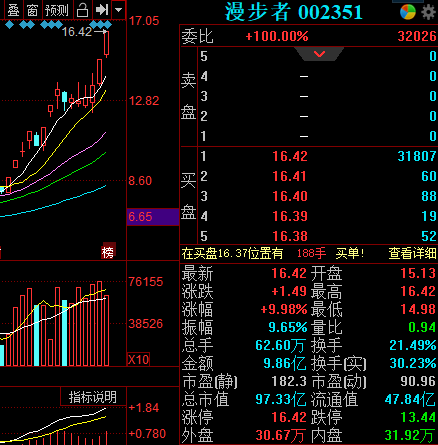Expand the sell order chevron arrow

pos(319,54)
